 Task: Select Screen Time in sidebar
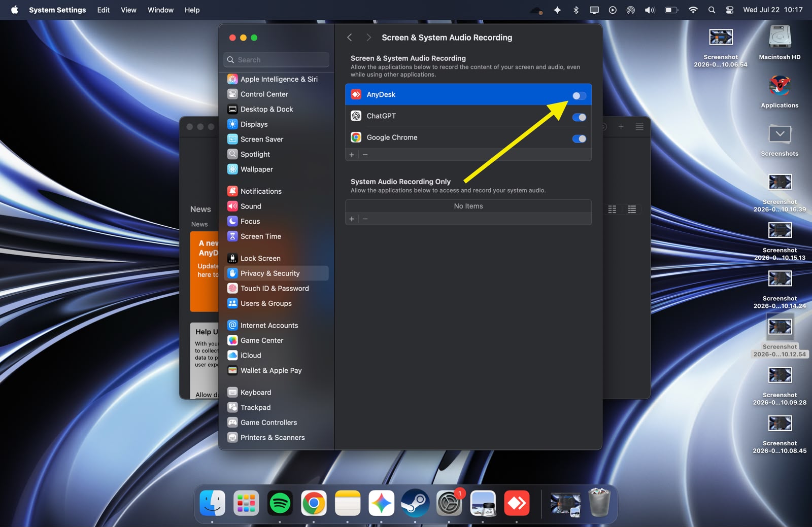(276, 236)
